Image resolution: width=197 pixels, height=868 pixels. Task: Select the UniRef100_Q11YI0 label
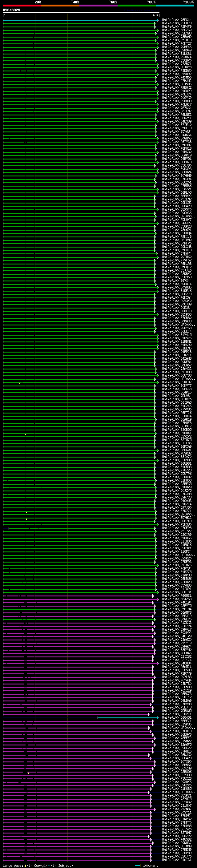pyautogui.click(x=176, y=643)
